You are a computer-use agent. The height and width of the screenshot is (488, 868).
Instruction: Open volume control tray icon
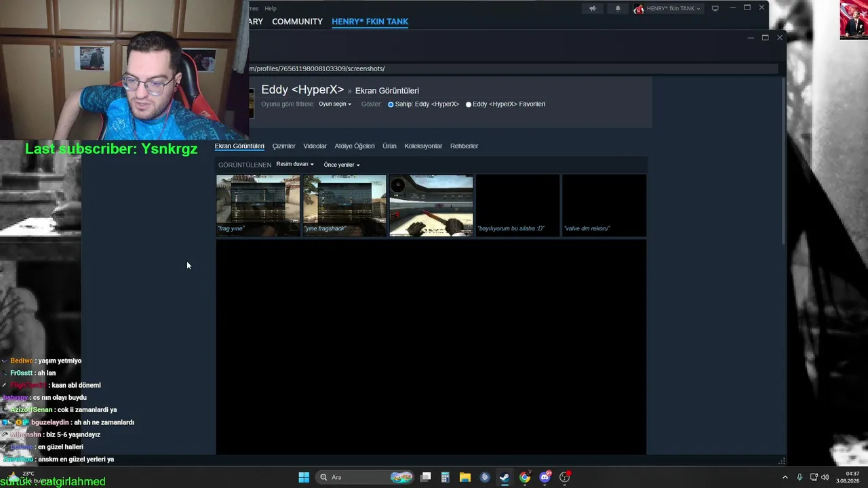point(825,477)
